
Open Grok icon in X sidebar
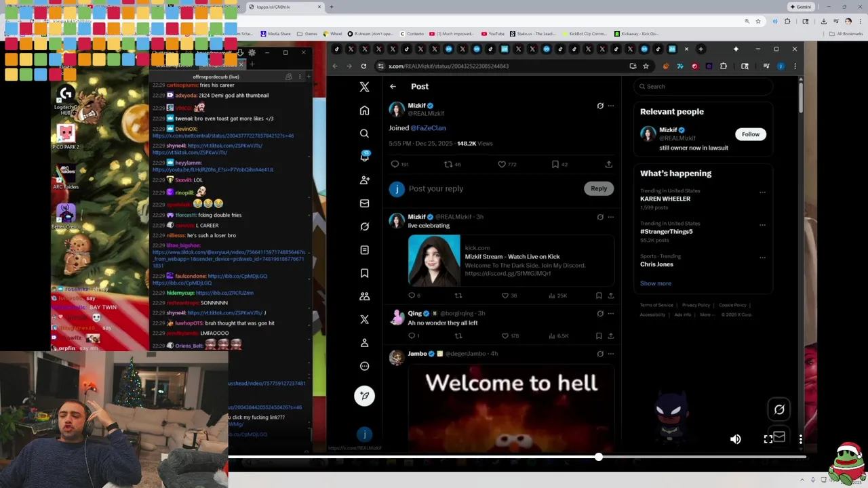[x=364, y=226]
